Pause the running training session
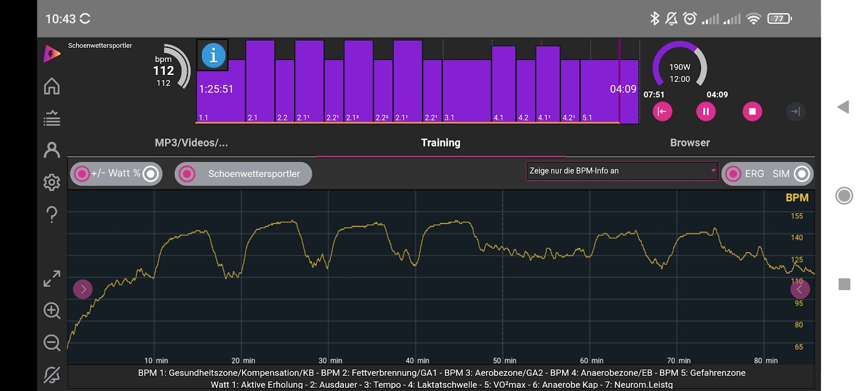The image size is (868, 391). tap(706, 112)
